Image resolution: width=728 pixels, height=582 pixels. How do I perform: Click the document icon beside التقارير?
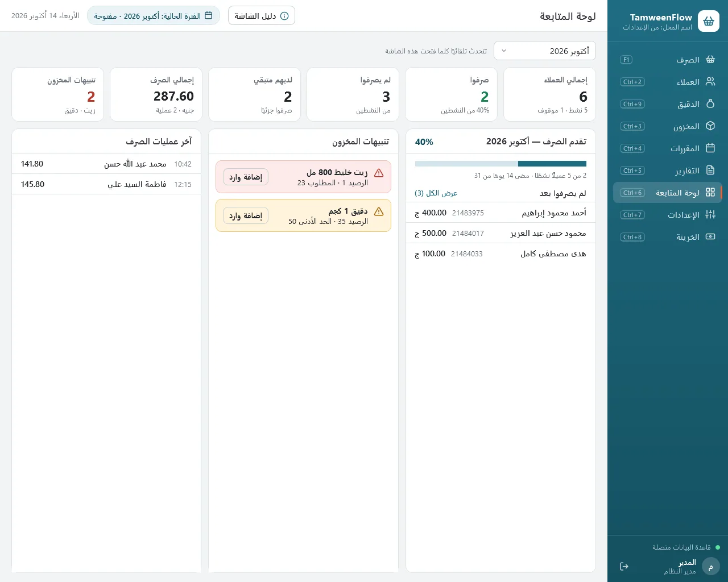coord(710,171)
